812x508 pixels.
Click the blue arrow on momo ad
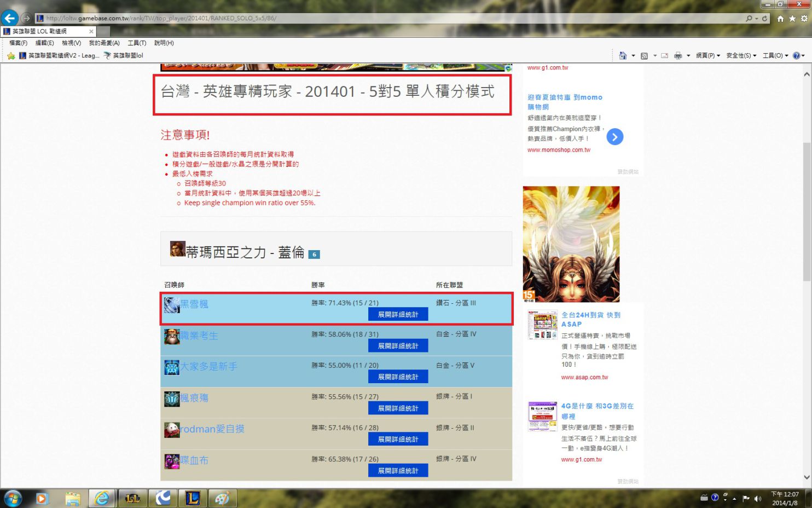coord(614,137)
